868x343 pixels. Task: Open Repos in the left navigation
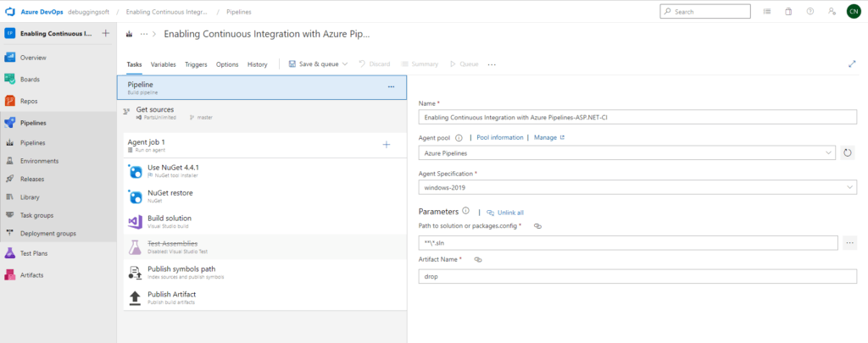pyautogui.click(x=28, y=101)
